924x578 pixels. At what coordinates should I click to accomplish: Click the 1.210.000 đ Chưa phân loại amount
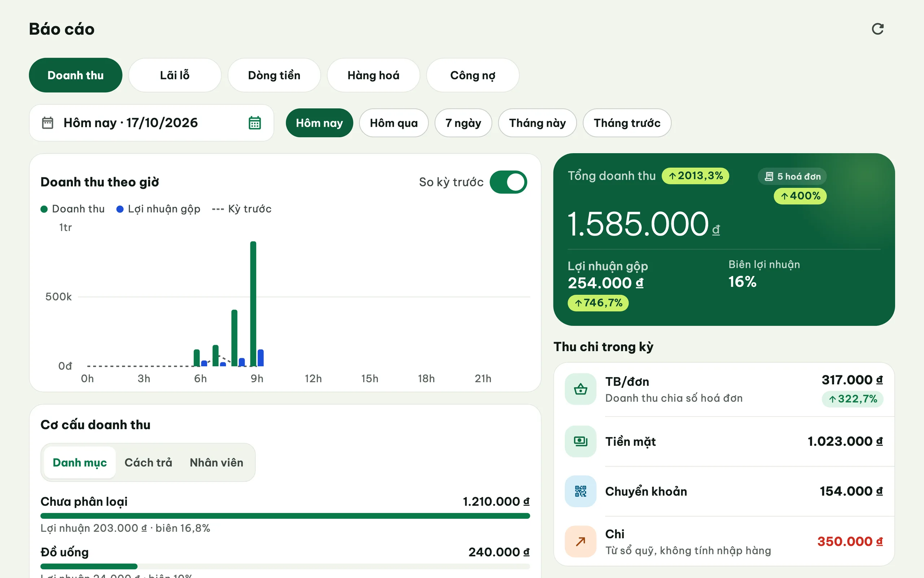click(496, 501)
